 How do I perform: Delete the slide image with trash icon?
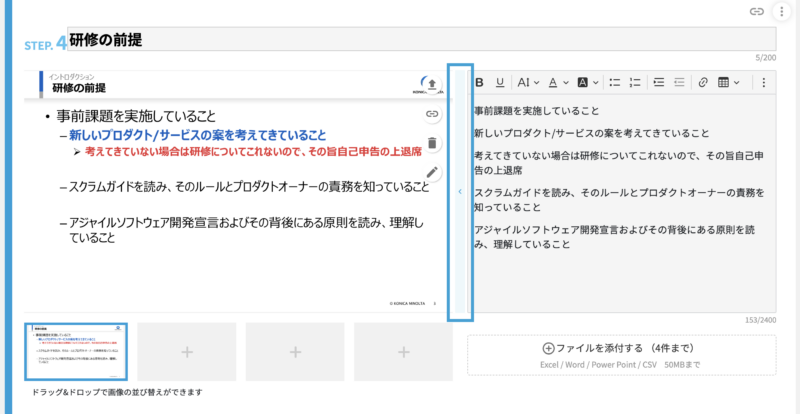click(432, 143)
